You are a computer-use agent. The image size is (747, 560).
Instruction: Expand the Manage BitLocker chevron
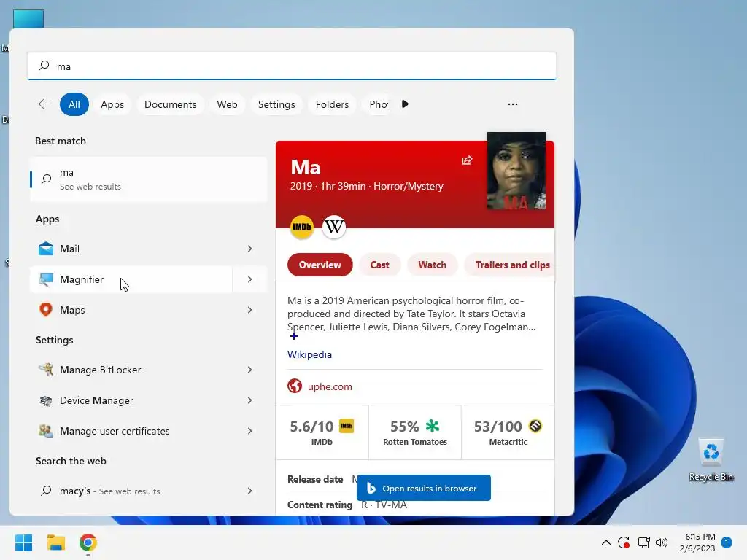coord(249,370)
